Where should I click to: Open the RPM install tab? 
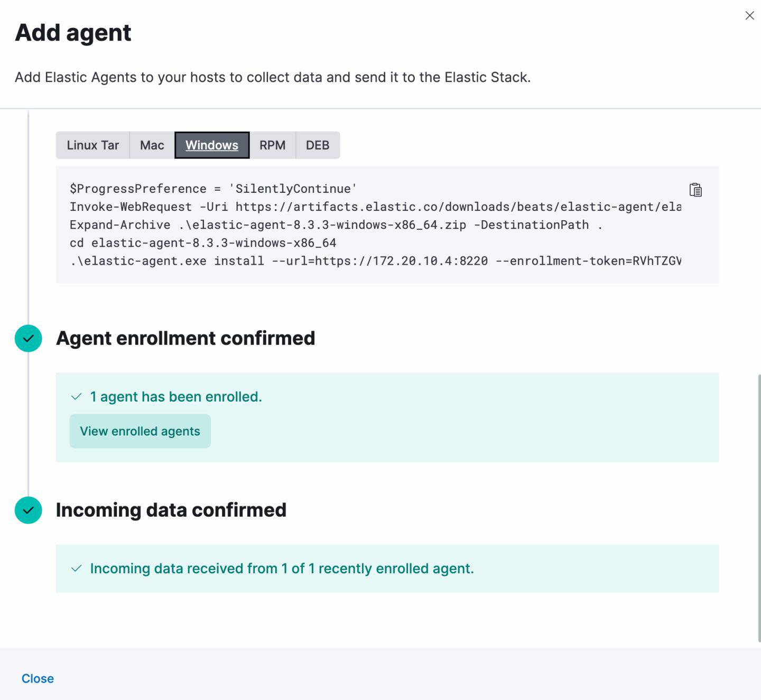click(272, 145)
